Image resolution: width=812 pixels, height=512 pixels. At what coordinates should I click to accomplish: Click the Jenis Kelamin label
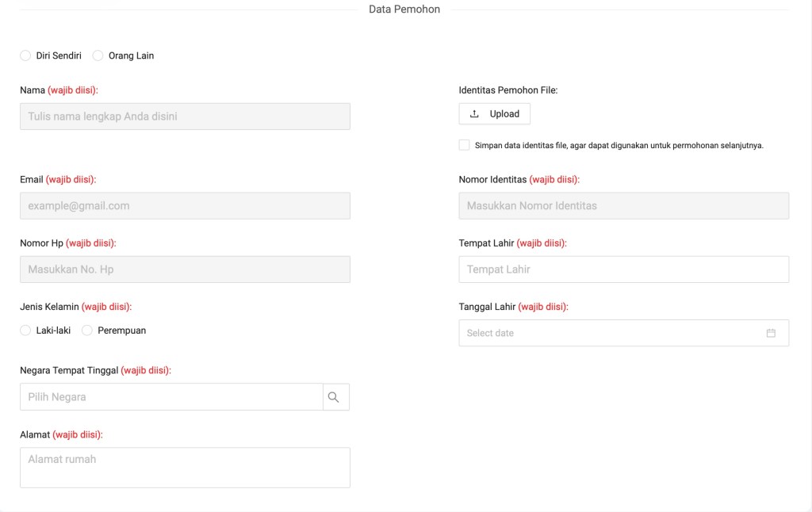click(50, 307)
